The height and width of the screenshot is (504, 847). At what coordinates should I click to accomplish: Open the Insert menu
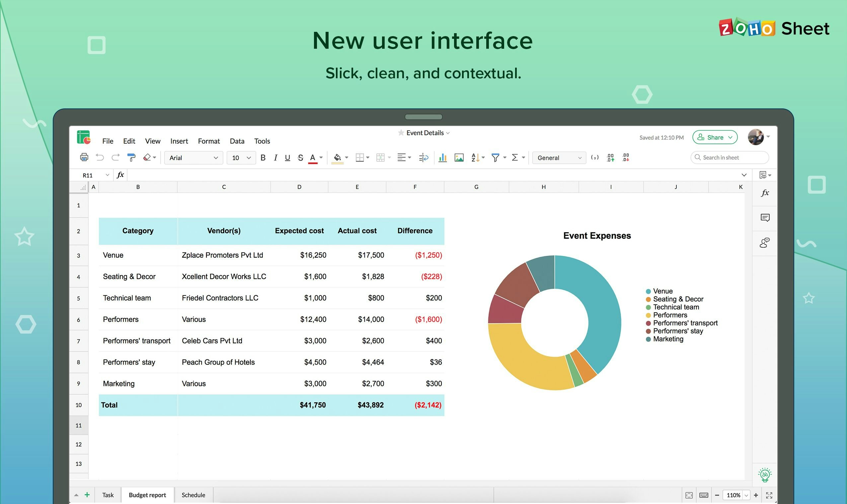[179, 141]
